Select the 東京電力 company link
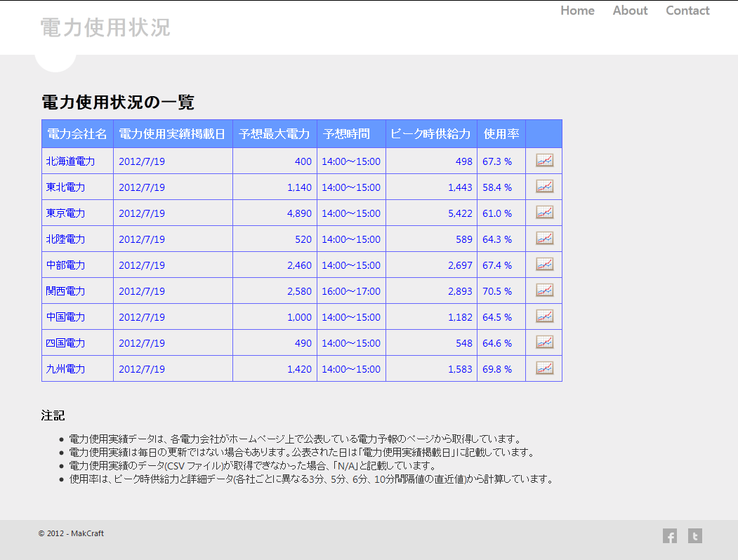The height and width of the screenshot is (560, 738). [x=65, y=213]
